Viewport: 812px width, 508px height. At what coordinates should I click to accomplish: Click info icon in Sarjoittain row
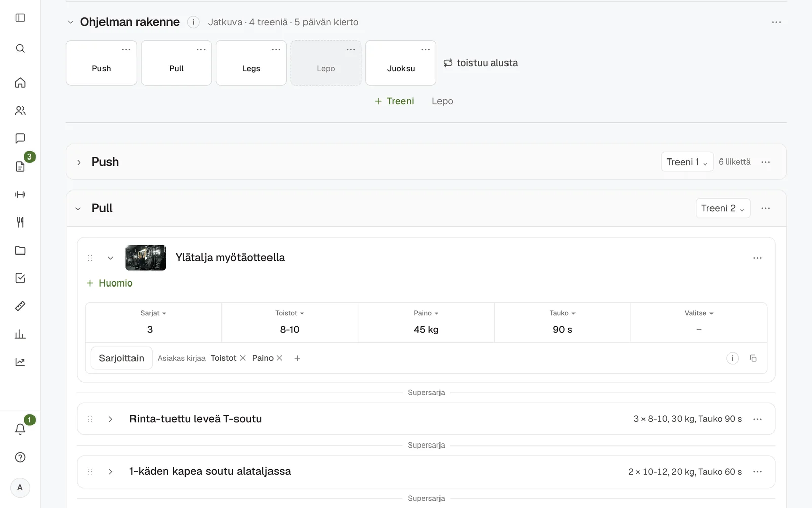(x=732, y=358)
